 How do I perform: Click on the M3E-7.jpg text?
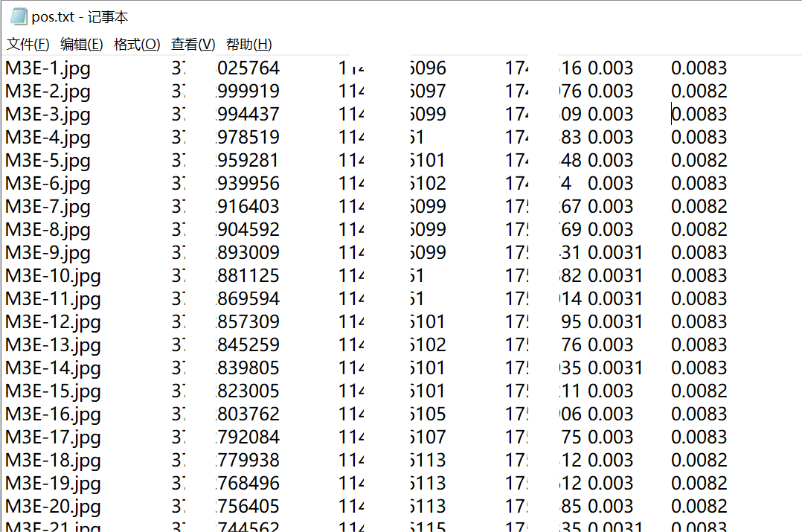pyautogui.click(x=48, y=207)
